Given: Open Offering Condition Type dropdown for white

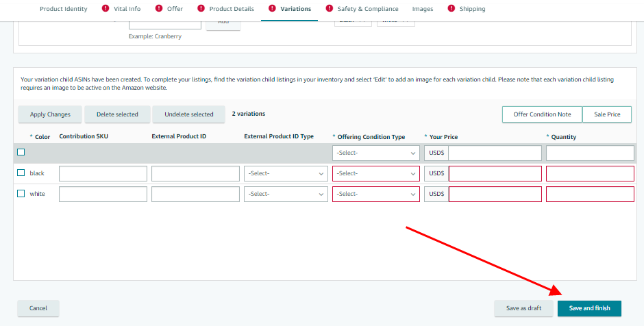Looking at the screenshot, I should [376, 194].
